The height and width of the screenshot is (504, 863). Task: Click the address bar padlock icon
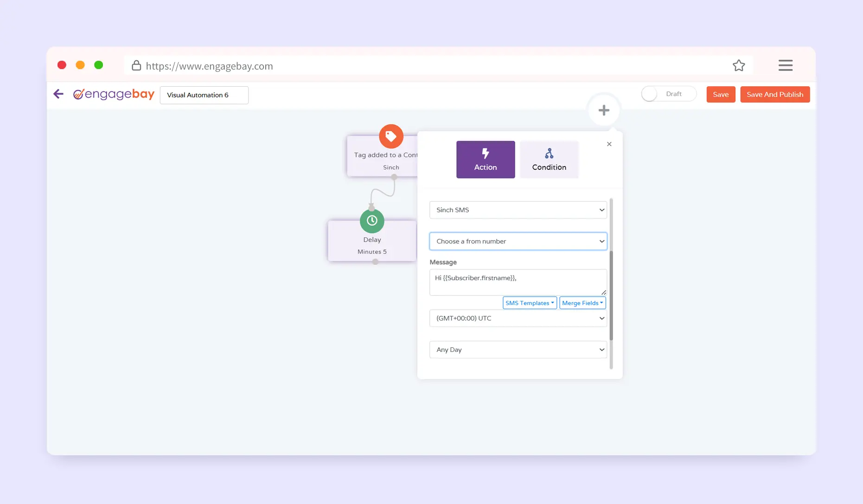coord(136,66)
